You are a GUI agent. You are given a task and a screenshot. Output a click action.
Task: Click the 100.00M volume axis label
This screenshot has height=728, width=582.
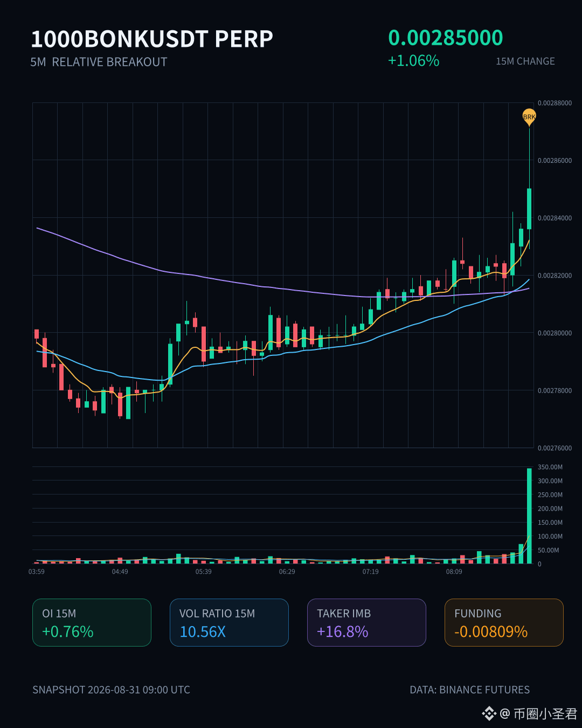pos(550,537)
